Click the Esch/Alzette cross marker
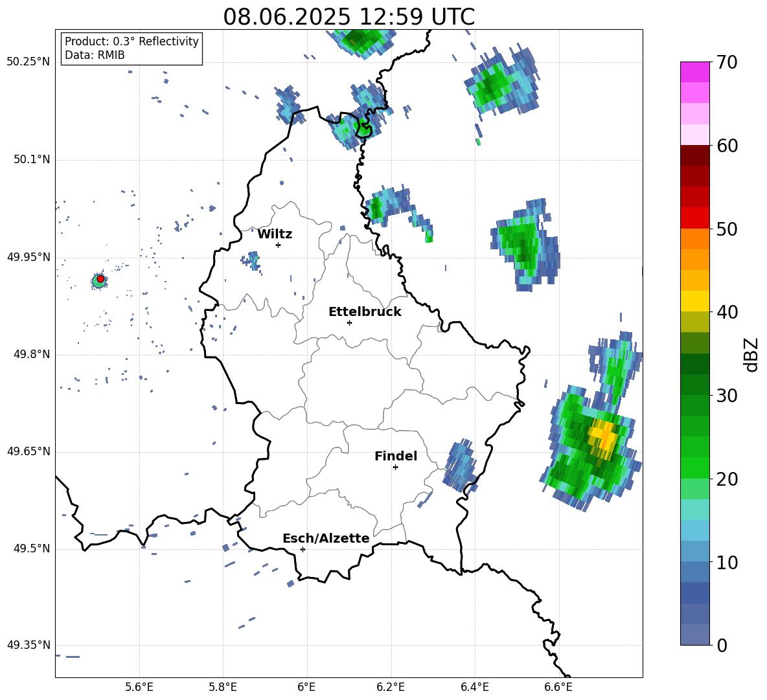767x700 pixels. (x=303, y=549)
